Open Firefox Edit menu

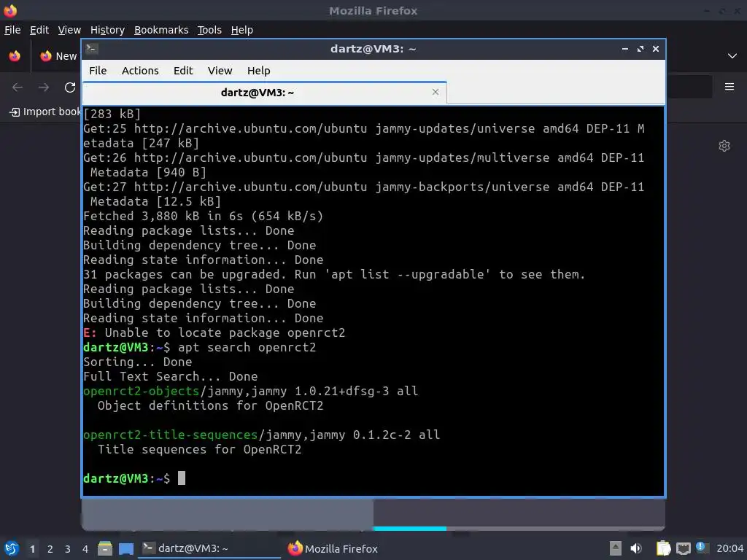pyautogui.click(x=39, y=30)
